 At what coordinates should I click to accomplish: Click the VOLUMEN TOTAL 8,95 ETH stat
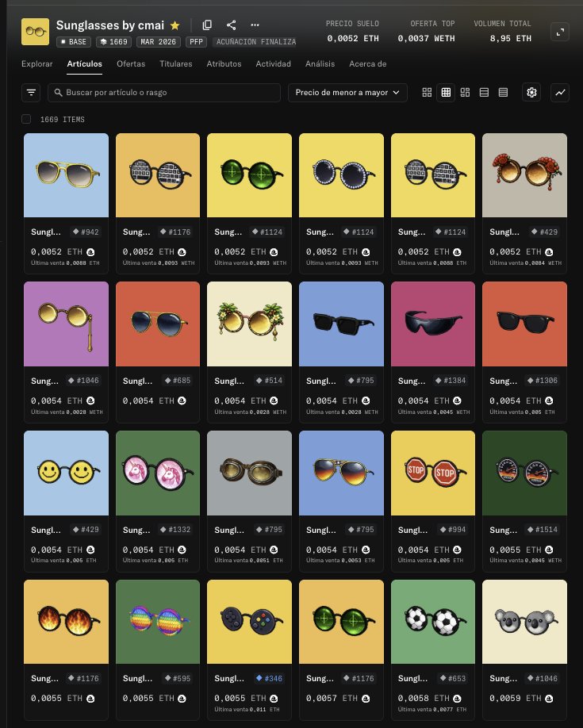pos(503,32)
